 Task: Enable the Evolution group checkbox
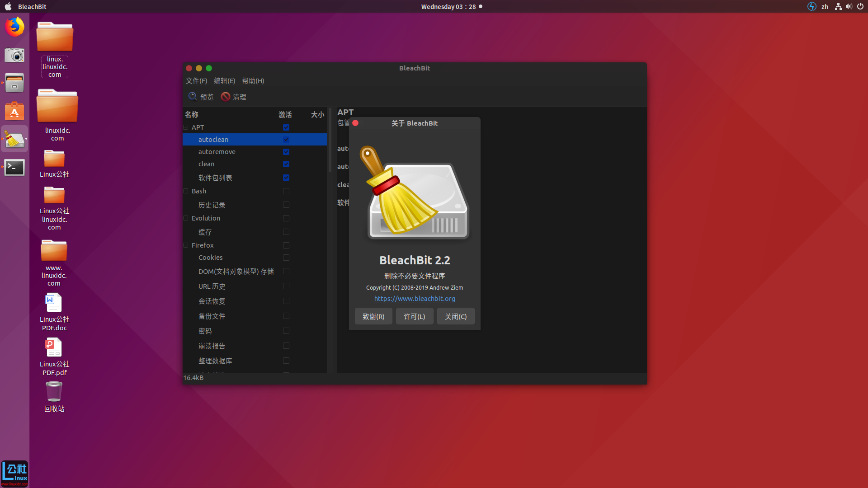click(286, 218)
